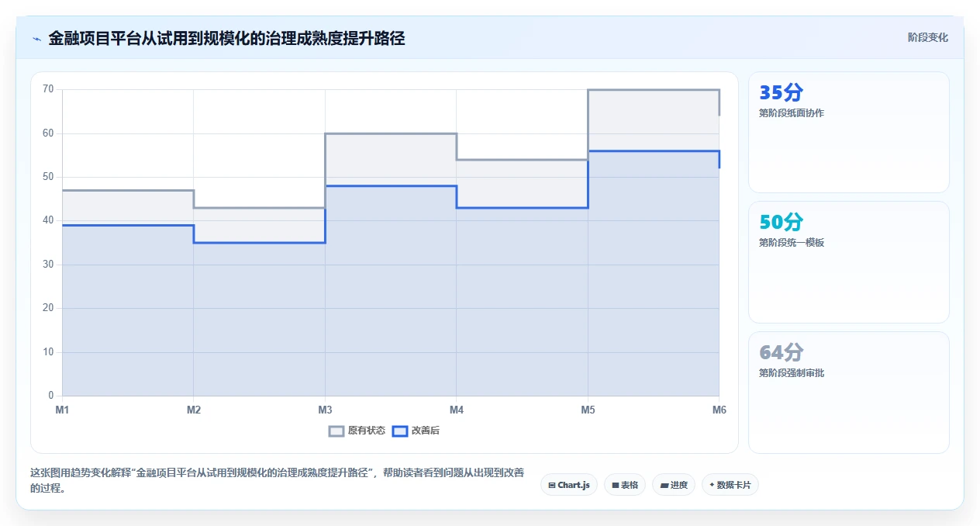Image resolution: width=980 pixels, height=526 pixels.
Task: Click the 60 y-axis label
Action: (48, 133)
